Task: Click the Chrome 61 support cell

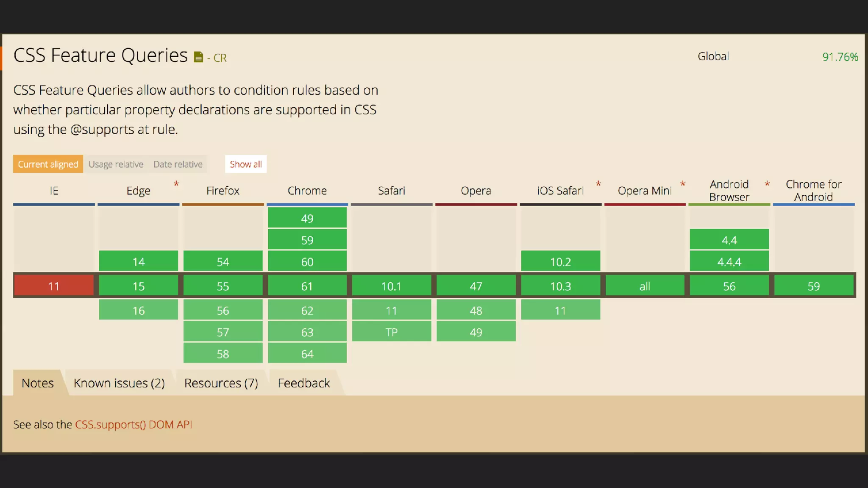Action: click(307, 286)
